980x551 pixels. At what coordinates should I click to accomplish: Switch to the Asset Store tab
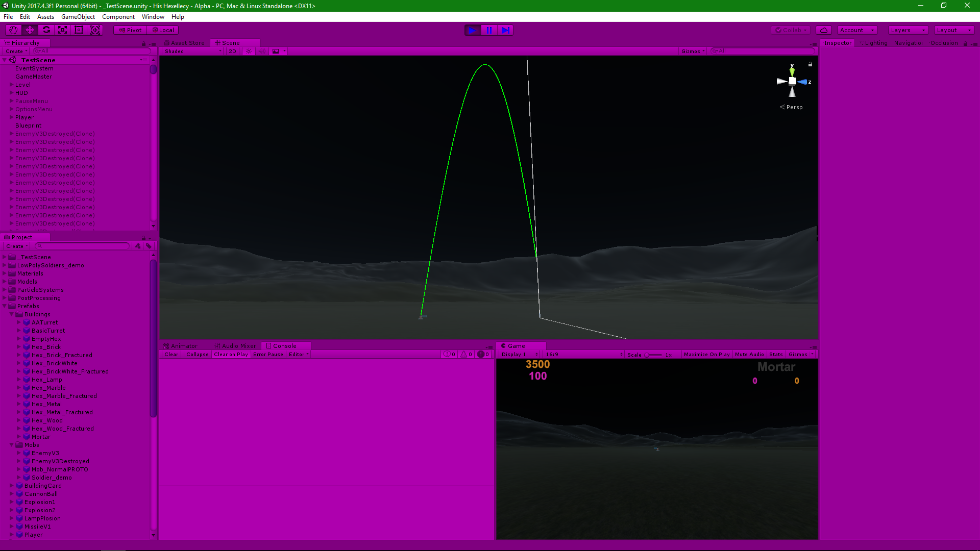point(185,43)
